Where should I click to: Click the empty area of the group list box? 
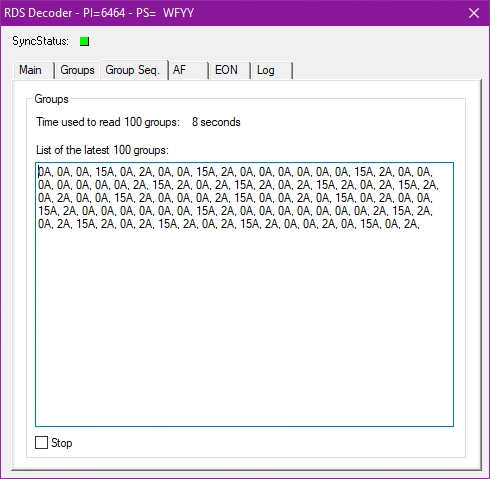coord(244,327)
